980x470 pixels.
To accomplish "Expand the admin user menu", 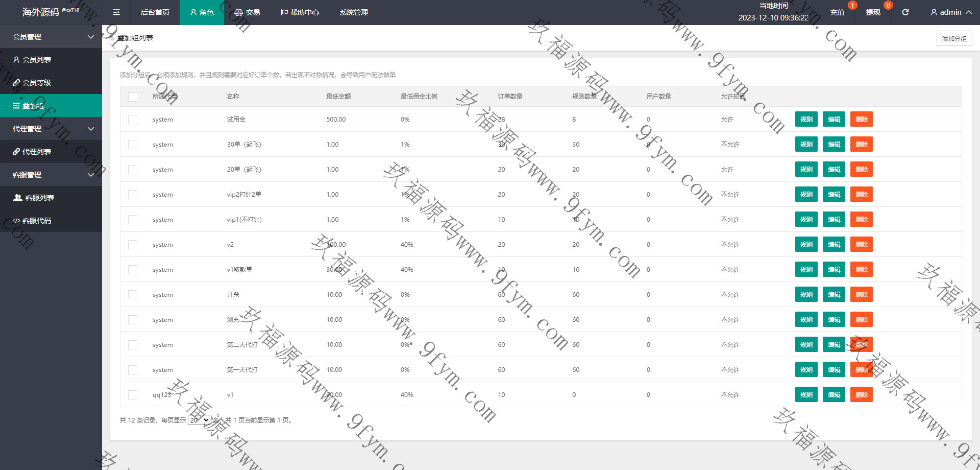I will click(x=950, y=12).
